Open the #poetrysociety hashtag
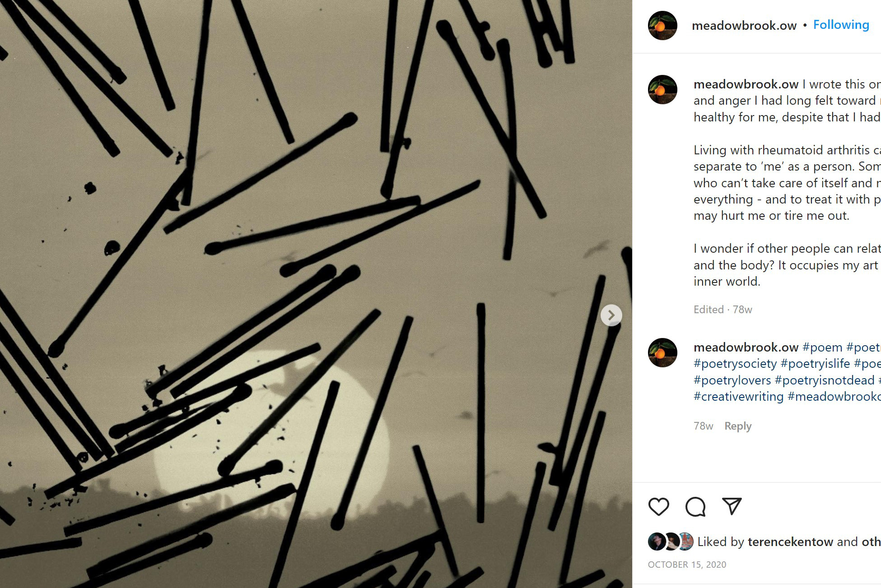The height and width of the screenshot is (588, 881). pos(735,364)
